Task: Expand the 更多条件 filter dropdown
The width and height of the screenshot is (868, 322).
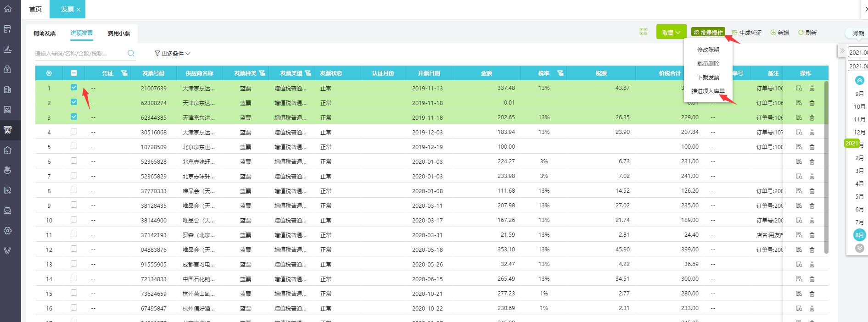Action: [172, 54]
